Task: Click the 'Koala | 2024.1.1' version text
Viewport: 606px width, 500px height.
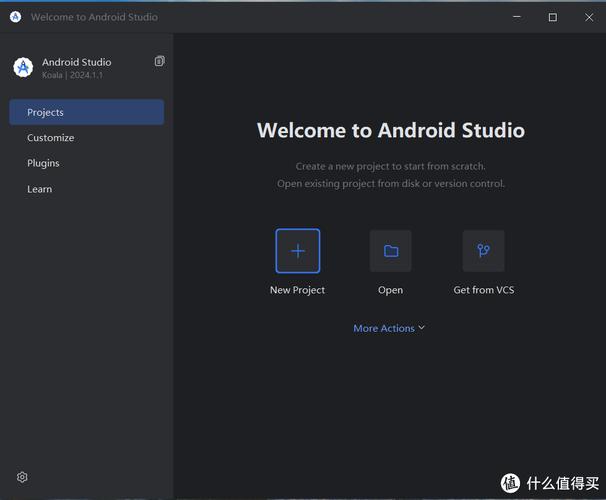Action: coord(73,75)
